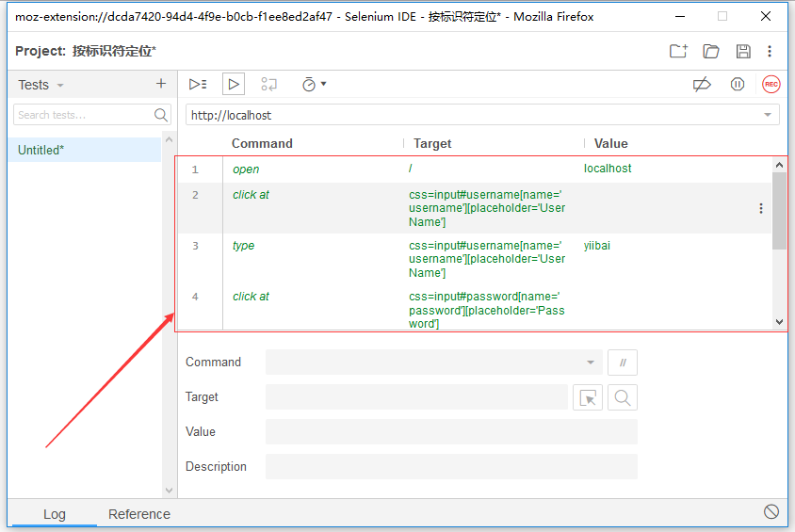This screenshot has height=532, width=795.
Task: Expand base URL dropdown arrow
Action: pyautogui.click(x=768, y=115)
